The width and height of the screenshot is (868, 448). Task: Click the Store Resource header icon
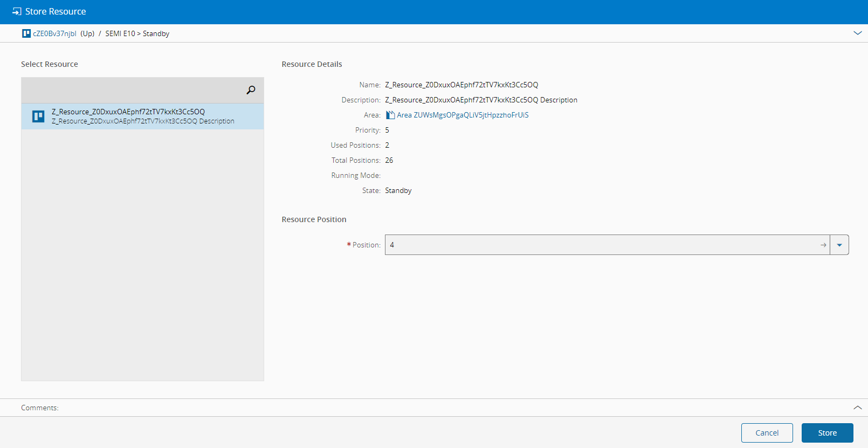[17, 11]
